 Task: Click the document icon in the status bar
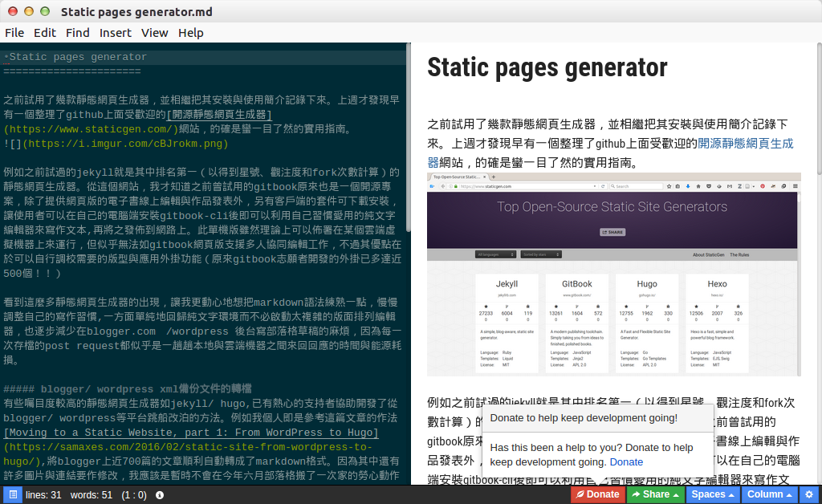pyautogui.click(x=13, y=494)
